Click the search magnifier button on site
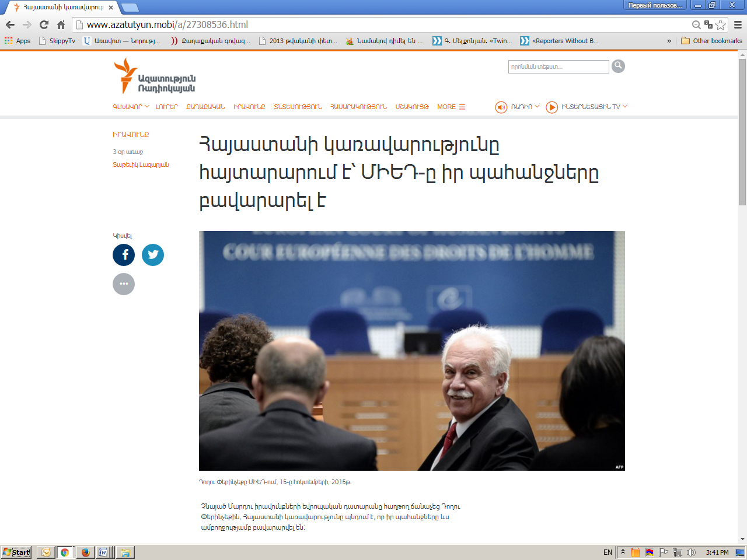The image size is (747, 560). click(x=618, y=66)
